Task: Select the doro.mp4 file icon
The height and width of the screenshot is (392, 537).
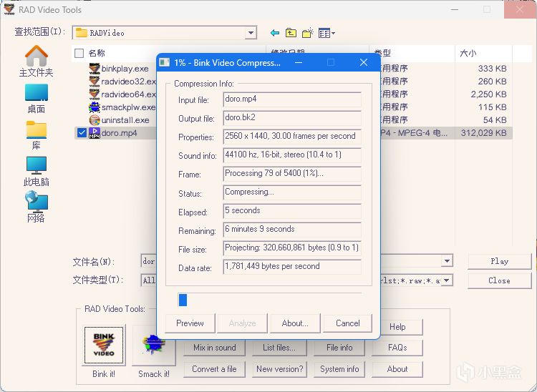Action: click(95, 133)
